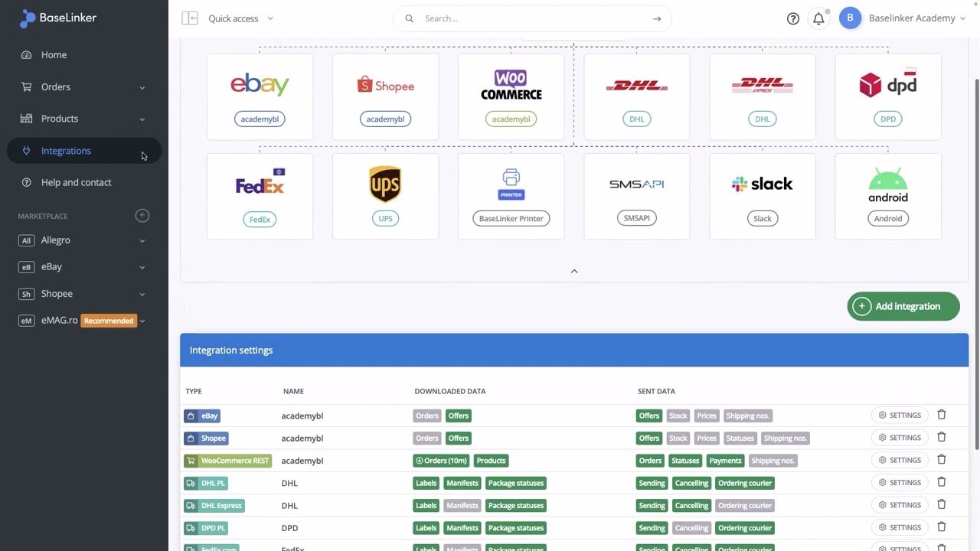
Task: Open the Android integration card
Action: [888, 196]
